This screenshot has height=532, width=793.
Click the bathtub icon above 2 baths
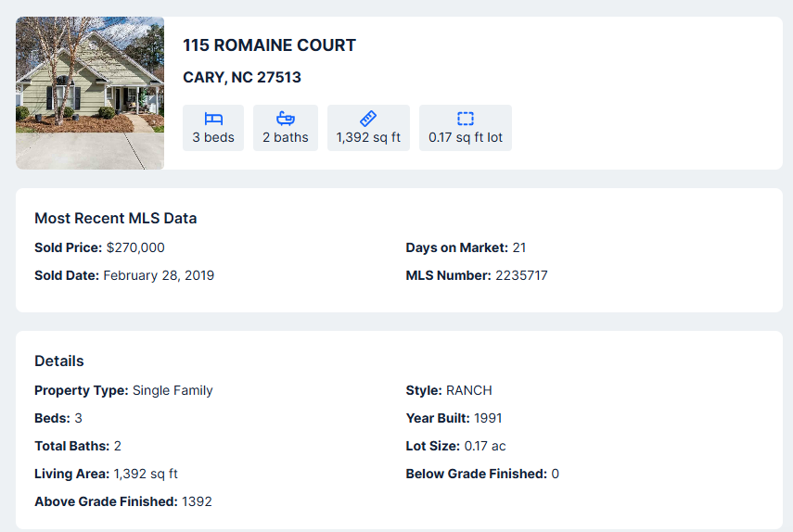286,119
